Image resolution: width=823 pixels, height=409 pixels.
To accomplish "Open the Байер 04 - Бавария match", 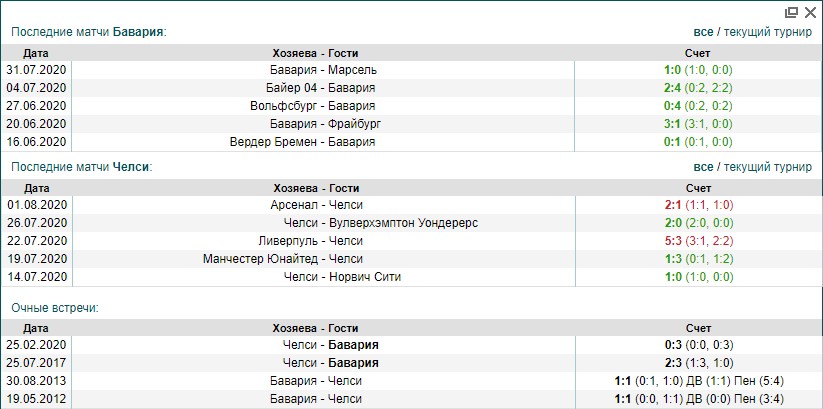I will point(322,88).
